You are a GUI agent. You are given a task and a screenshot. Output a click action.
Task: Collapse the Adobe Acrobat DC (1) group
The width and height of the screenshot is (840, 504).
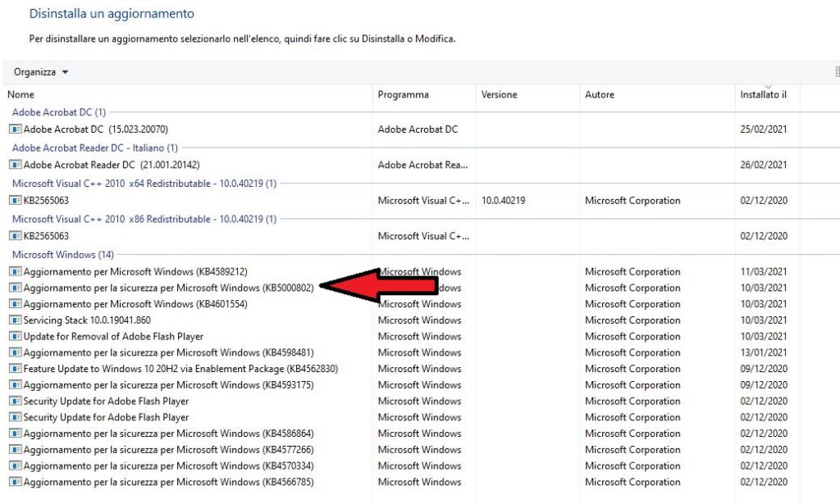(x=59, y=112)
